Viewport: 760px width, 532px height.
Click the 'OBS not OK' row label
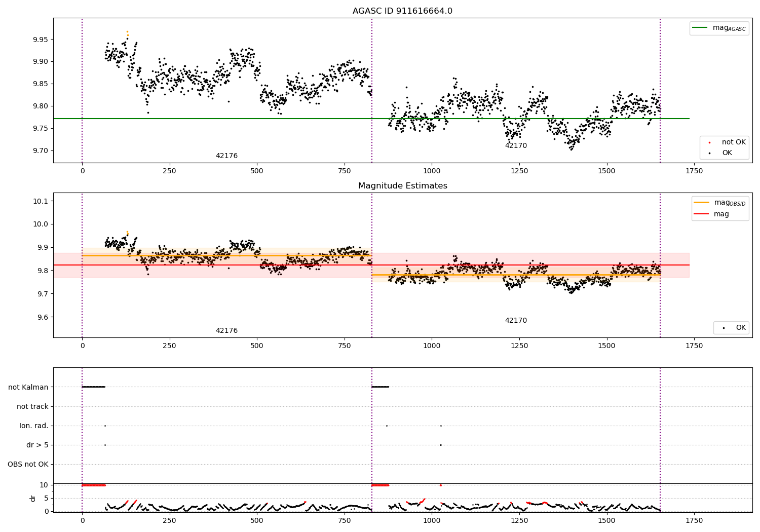pos(28,464)
